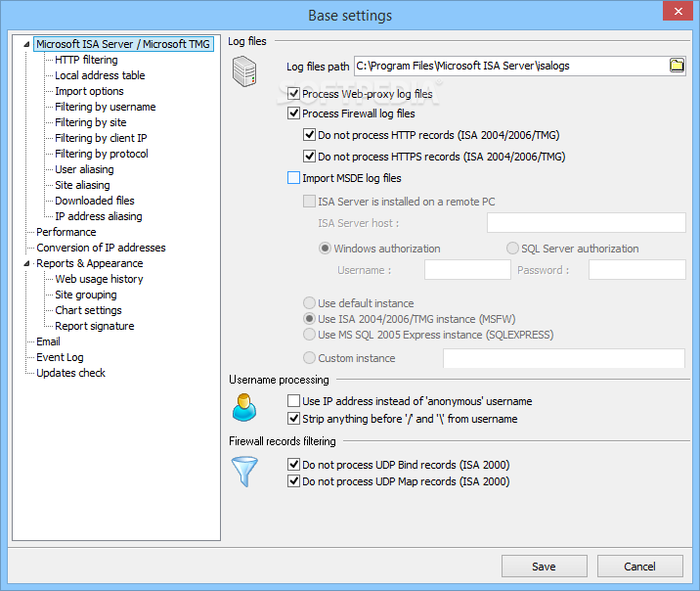
Task: Click the browse folder icon for log files path
Action: pyautogui.click(x=677, y=66)
